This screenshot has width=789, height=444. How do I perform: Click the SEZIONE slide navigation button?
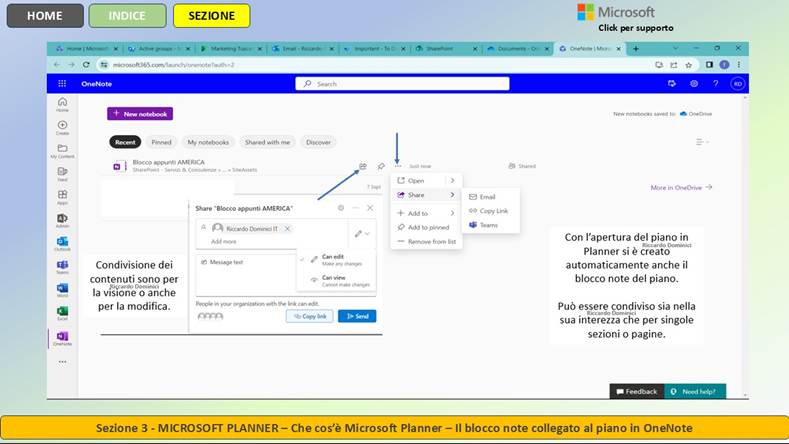tap(212, 16)
